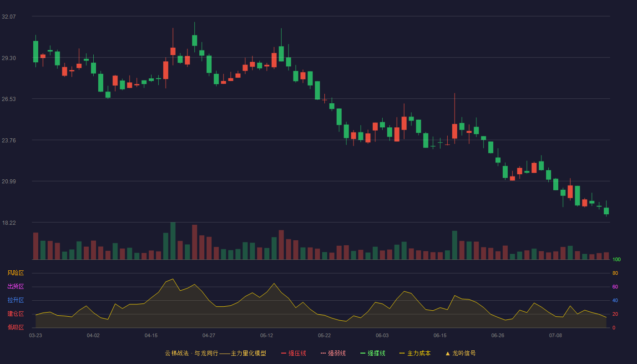Screen dimensions: 637x364
Task: Toggle the 主力成本 legend entry
Action: pos(415,353)
